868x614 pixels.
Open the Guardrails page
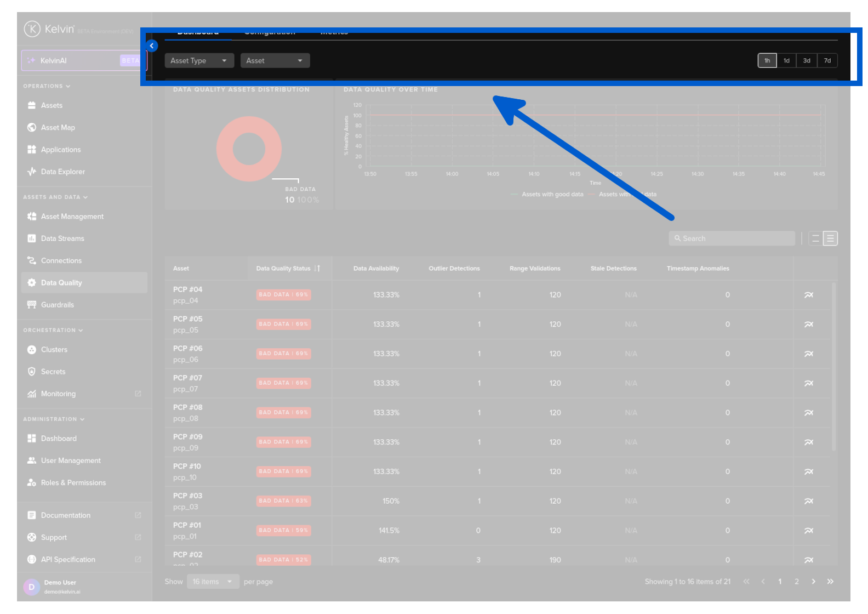tap(57, 305)
